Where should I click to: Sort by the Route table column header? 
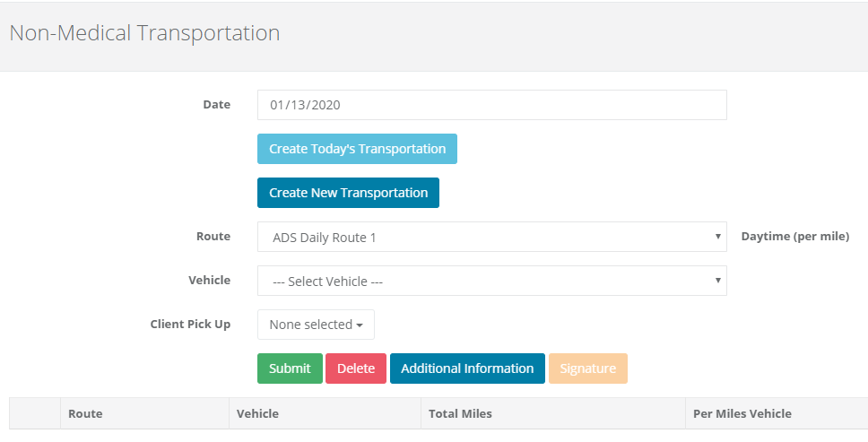(85, 413)
